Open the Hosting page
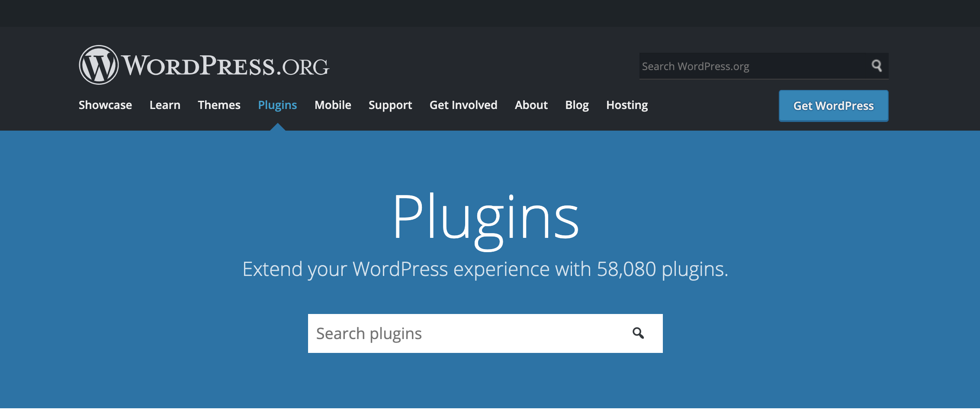980x410 pixels. pos(627,105)
